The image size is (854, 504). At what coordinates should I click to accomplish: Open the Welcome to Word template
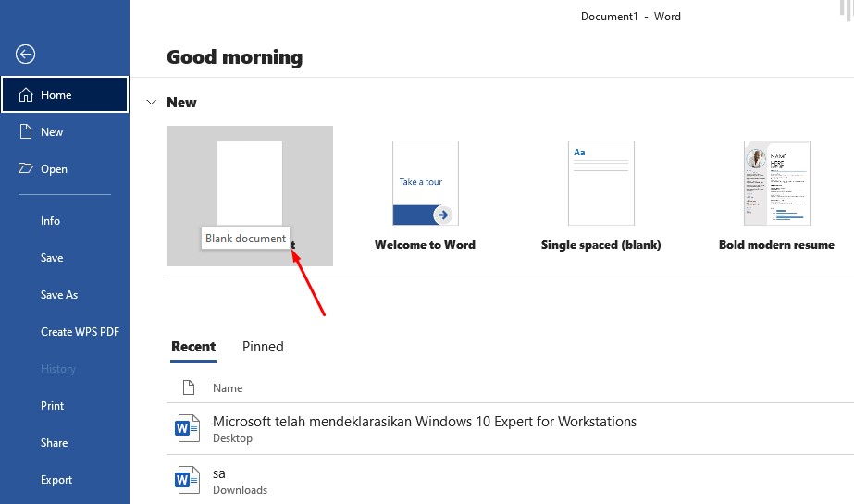click(426, 183)
